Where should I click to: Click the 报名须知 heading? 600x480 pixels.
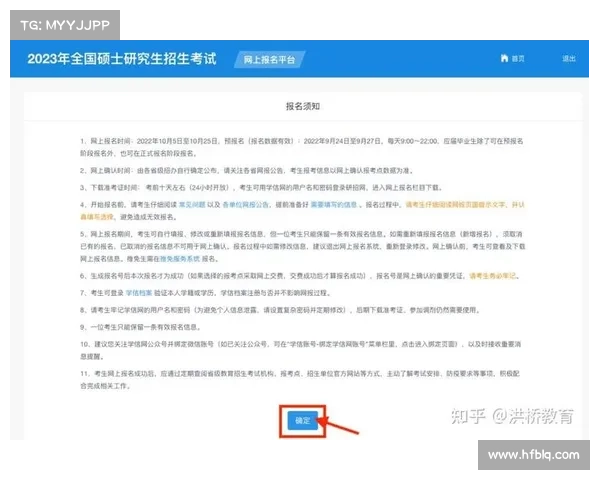(x=303, y=106)
